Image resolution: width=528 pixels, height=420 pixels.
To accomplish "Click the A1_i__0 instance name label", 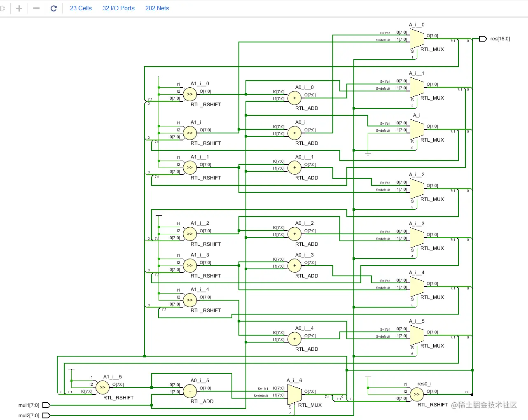I will (x=200, y=84).
